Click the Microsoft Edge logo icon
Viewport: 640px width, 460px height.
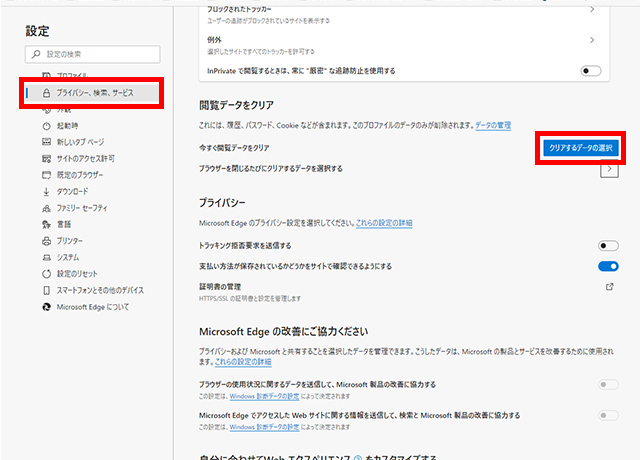pyautogui.click(x=47, y=307)
